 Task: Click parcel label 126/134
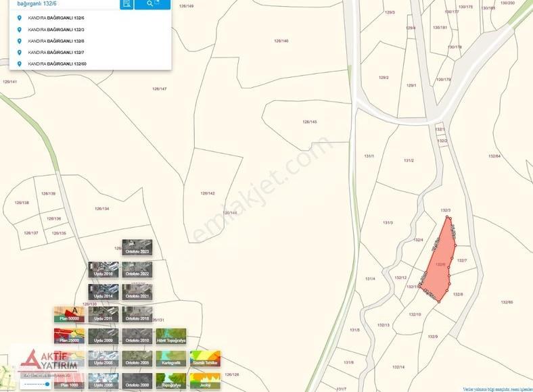[102, 209]
